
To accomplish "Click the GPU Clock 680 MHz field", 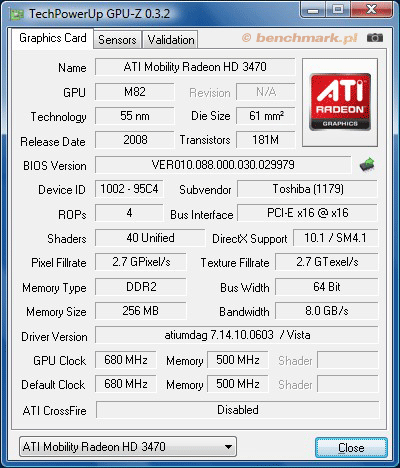I will 126,360.
